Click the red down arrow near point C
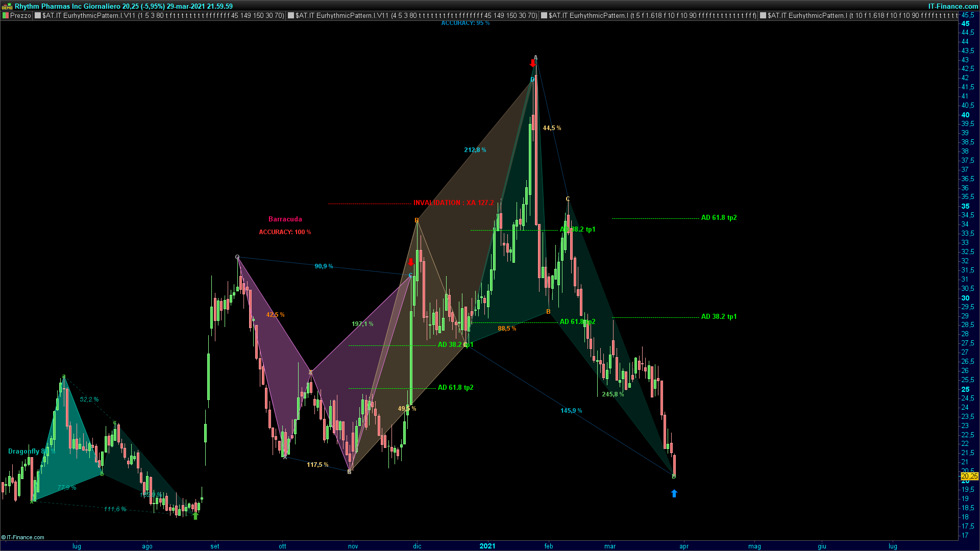Viewport: 980px width, 551px height. 411,262
